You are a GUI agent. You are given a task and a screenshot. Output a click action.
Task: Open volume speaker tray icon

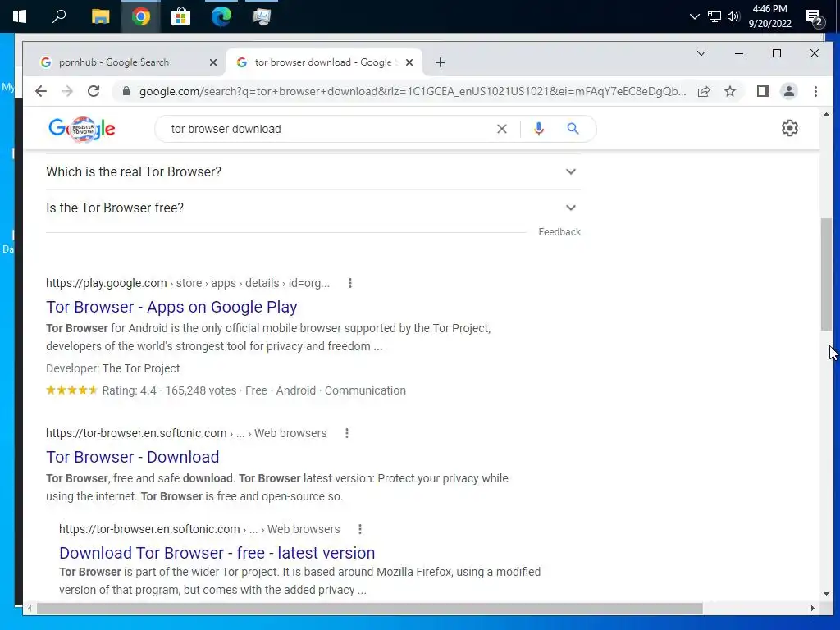(x=733, y=16)
